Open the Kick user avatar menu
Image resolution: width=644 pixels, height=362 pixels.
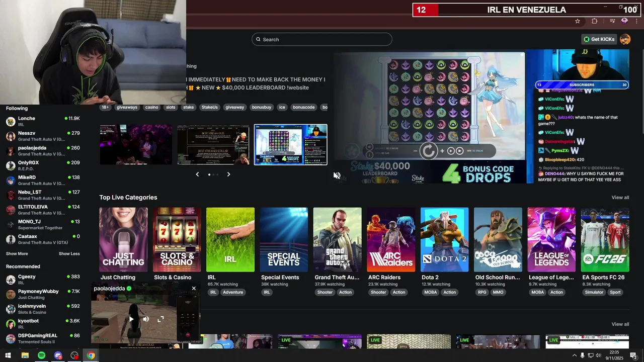pyautogui.click(x=625, y=39)
